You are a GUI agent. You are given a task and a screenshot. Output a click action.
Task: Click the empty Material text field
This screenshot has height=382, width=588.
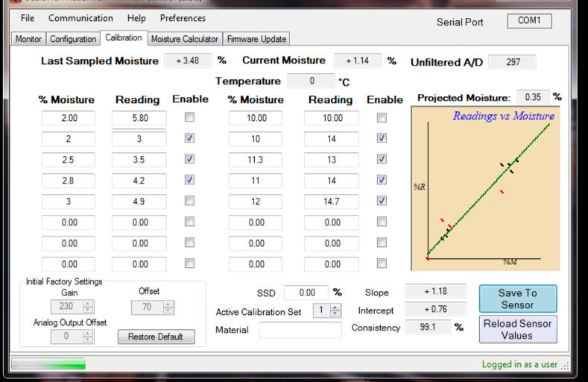coord(300,330)
